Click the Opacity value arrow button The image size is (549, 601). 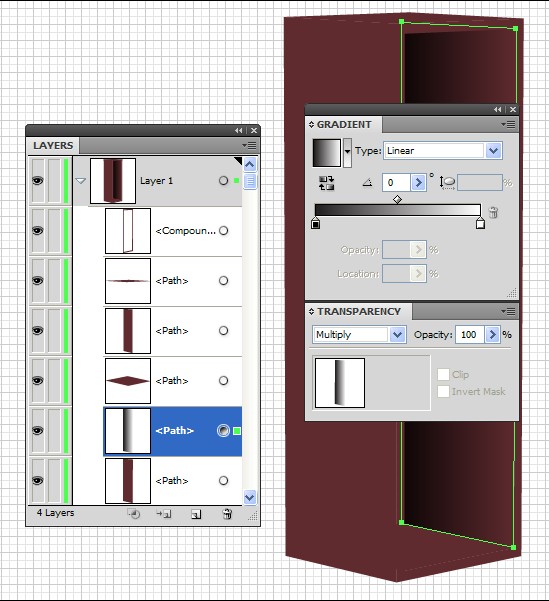[492, 335]
